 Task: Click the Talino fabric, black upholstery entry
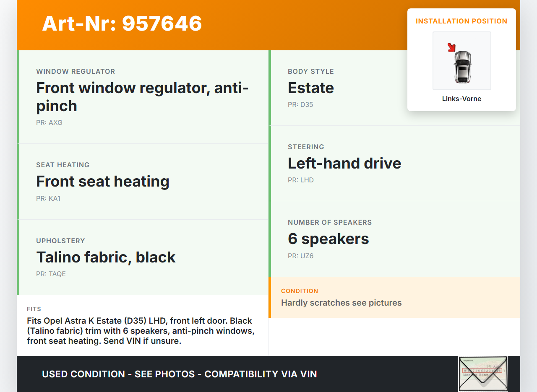tap(106, 257)
